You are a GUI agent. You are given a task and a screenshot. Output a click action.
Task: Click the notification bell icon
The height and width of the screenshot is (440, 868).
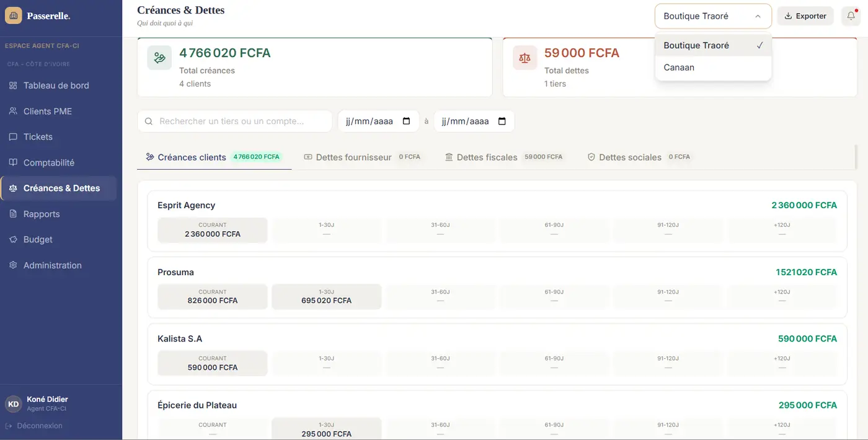coord(851,16)
